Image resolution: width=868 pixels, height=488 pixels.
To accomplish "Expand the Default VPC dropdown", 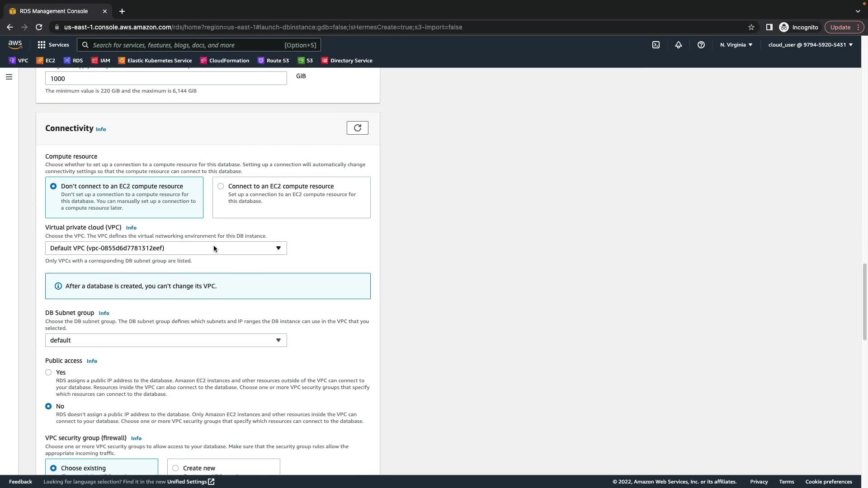I will (x=165, y=248).
